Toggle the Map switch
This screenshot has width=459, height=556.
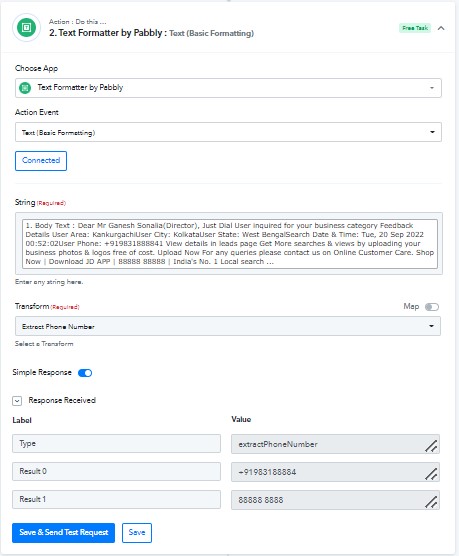click(x=432, y=307)
